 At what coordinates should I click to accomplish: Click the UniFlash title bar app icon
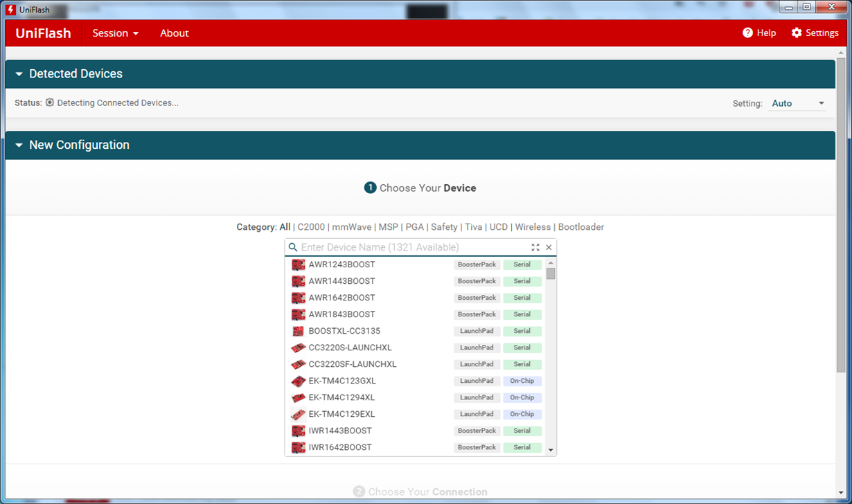coord(11,10)
